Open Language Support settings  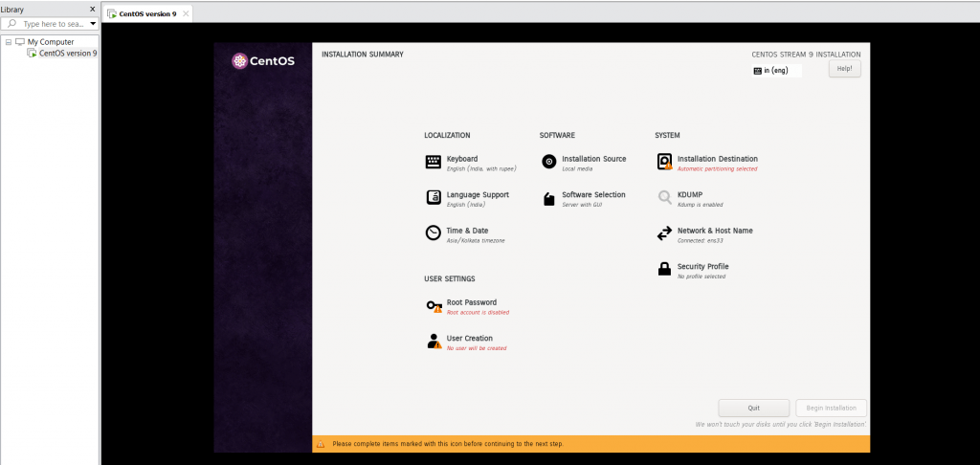point(478,195)
